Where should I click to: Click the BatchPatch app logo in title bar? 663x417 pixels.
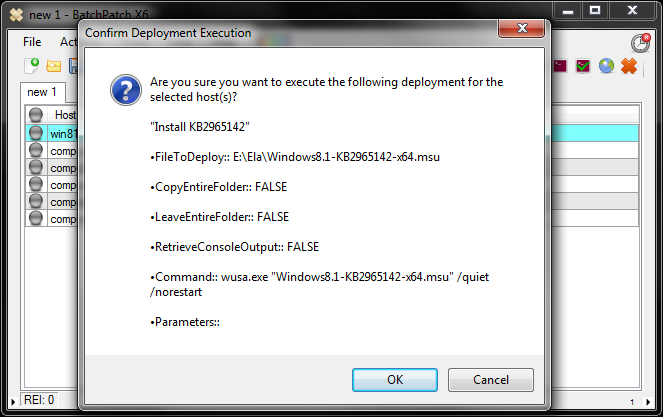coord(16,15)
